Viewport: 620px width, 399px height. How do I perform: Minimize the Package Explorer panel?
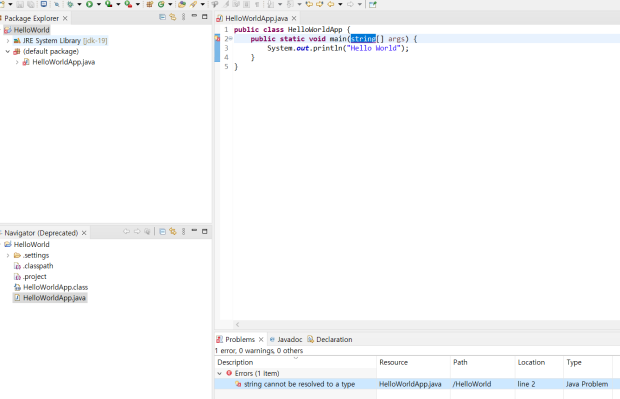tap(194, 16)
